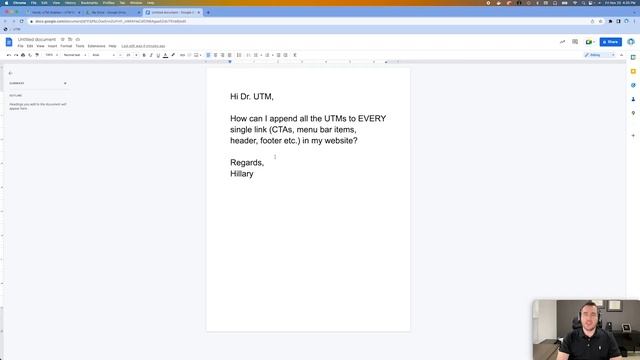
Task: Close the document outline with back arrow
Action: tap(11, 73)
